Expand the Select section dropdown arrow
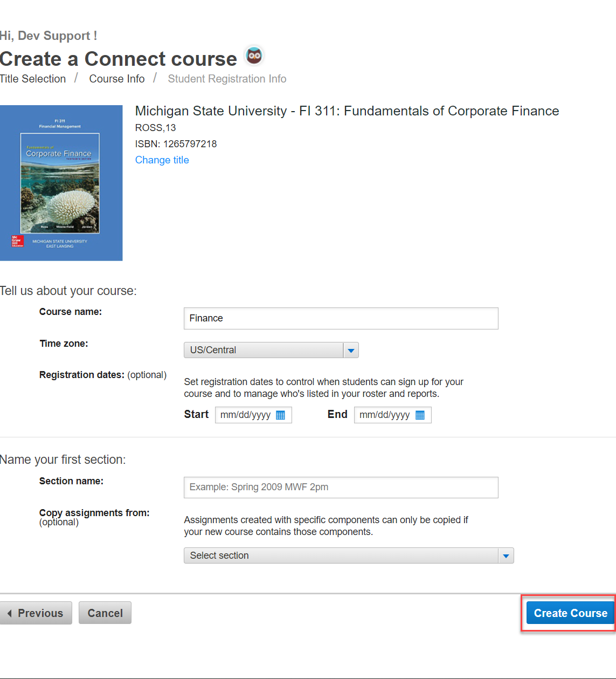 click(x=506, y=556)
